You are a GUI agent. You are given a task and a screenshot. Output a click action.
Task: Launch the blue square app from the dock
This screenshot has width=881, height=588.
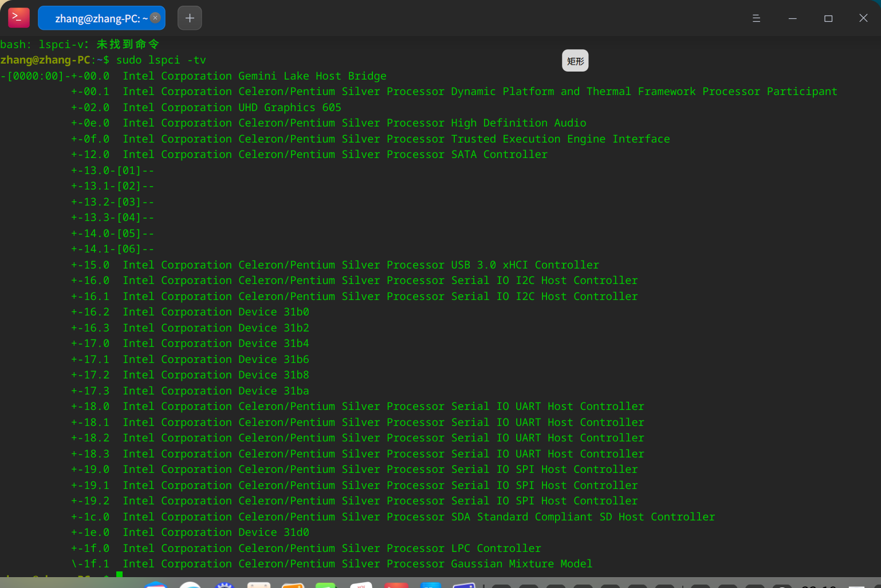pos(431,584)
